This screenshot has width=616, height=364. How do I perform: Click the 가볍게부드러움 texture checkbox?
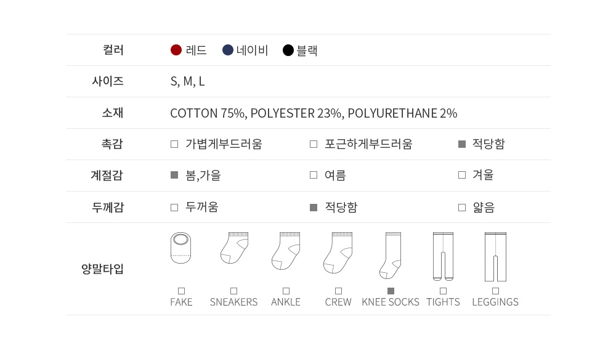(174, 144)
